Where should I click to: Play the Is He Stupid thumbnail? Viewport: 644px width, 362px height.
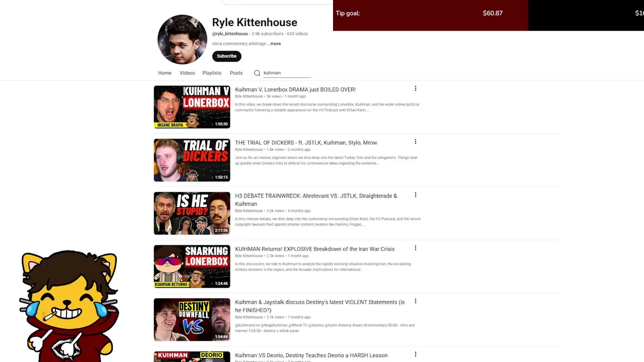[192, 213]
